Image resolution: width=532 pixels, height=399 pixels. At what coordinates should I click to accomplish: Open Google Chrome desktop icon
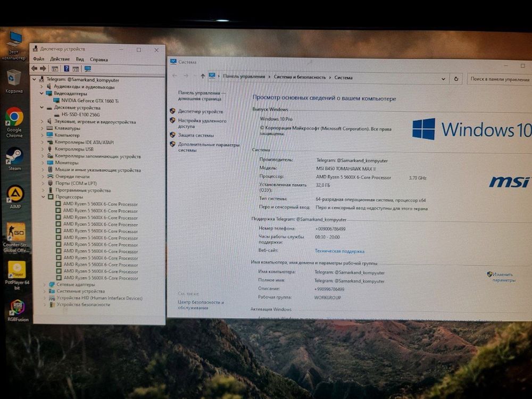coord(14,122)
